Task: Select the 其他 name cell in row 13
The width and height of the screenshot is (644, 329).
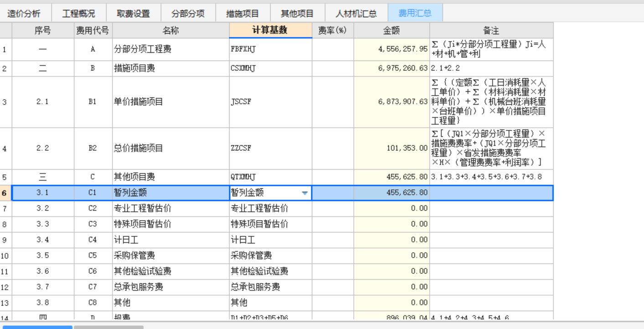Action: pos(171,303)
